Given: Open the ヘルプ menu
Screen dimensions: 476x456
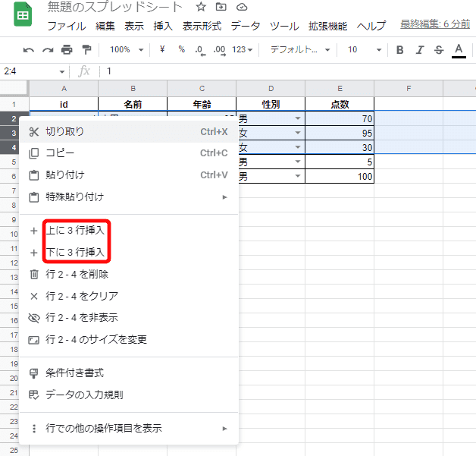Looking at the screenshot, I should 371,26.
